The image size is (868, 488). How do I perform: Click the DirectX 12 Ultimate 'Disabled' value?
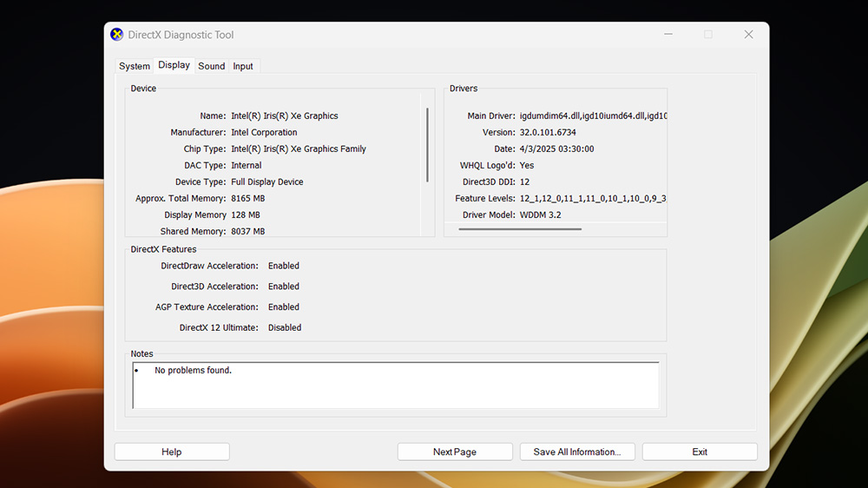click(x=285, y=327)
